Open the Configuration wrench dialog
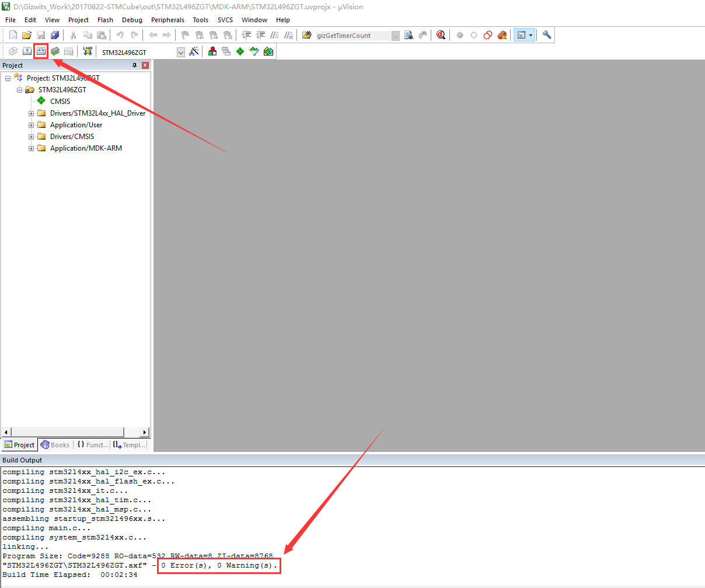The image size is (705, 588). coord(546,34)
